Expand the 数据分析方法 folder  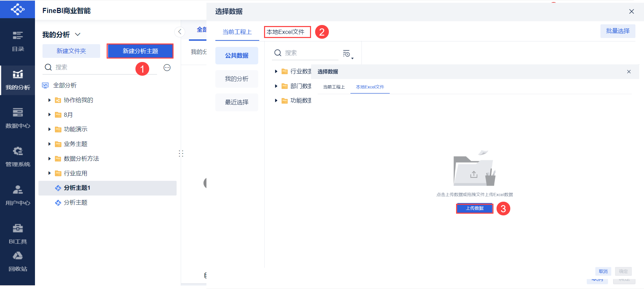[49, 159]
